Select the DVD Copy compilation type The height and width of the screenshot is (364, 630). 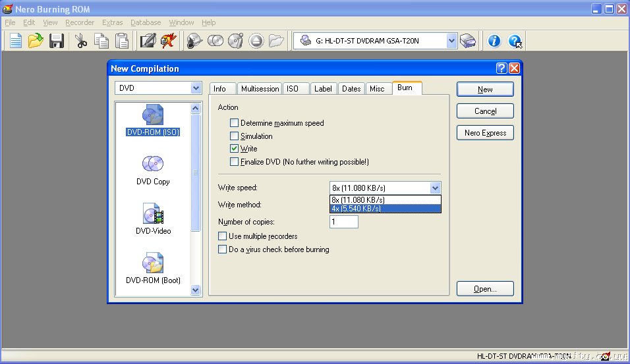pos(153,170)
